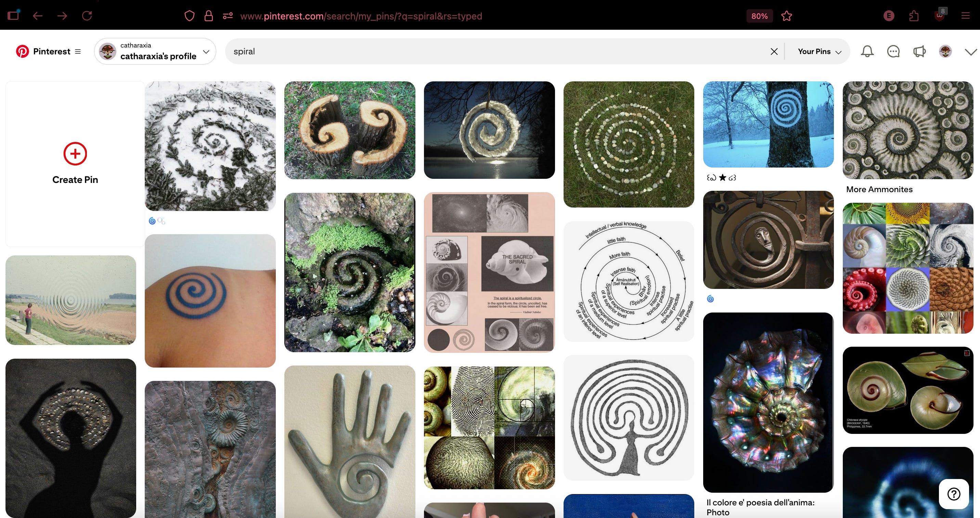980x518 pixels.
Task: Open the browser extensions puzzle icon
Action: (913, 16)
